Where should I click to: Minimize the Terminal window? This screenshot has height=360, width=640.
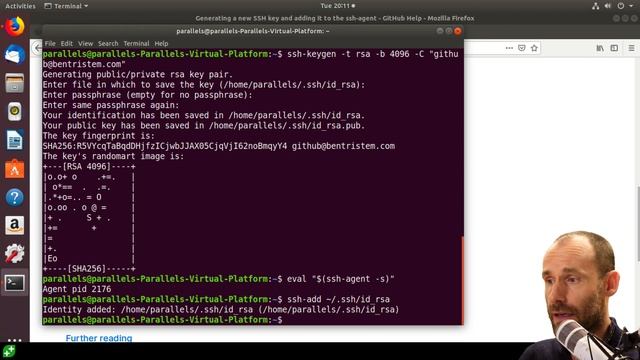[x=440, y=31]
